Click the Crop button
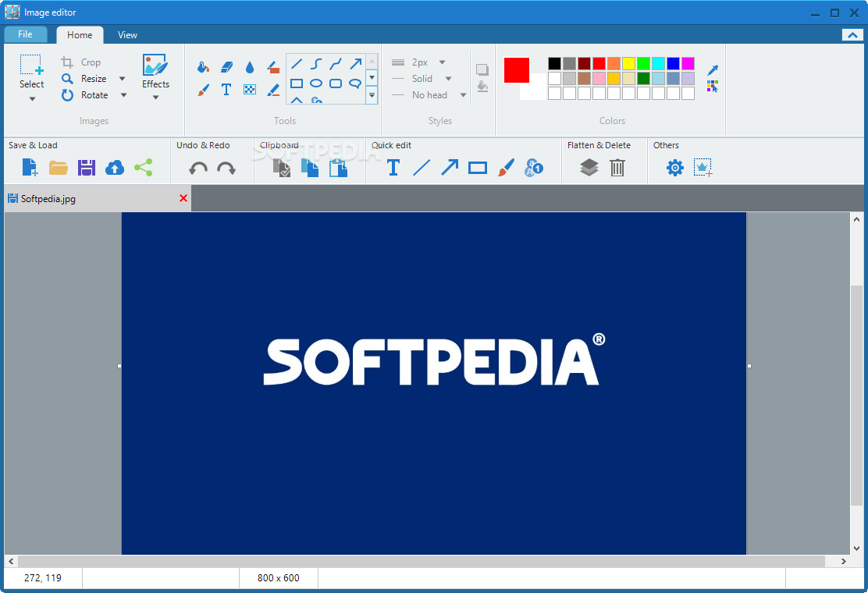868x593 pixels. (81, 62)
